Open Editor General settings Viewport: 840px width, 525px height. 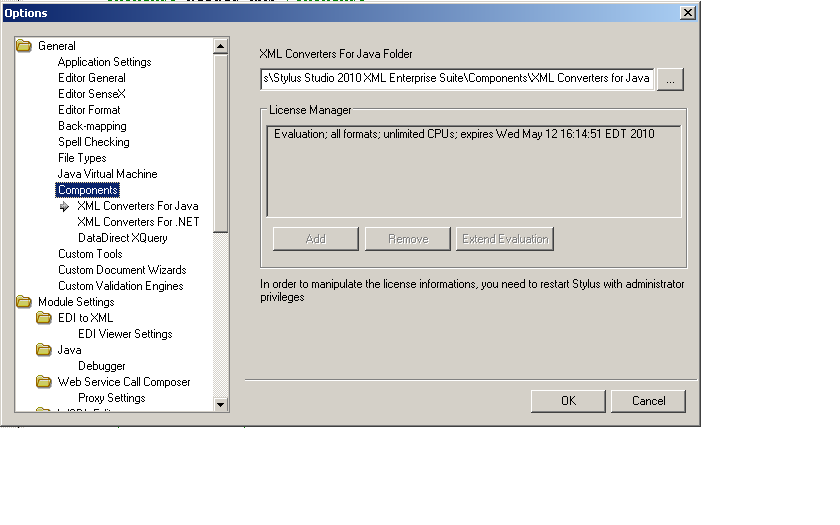[x=92, y=78]
